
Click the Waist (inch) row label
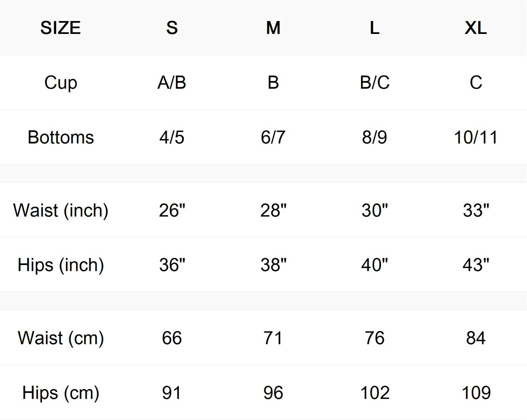tap(61, 210)
